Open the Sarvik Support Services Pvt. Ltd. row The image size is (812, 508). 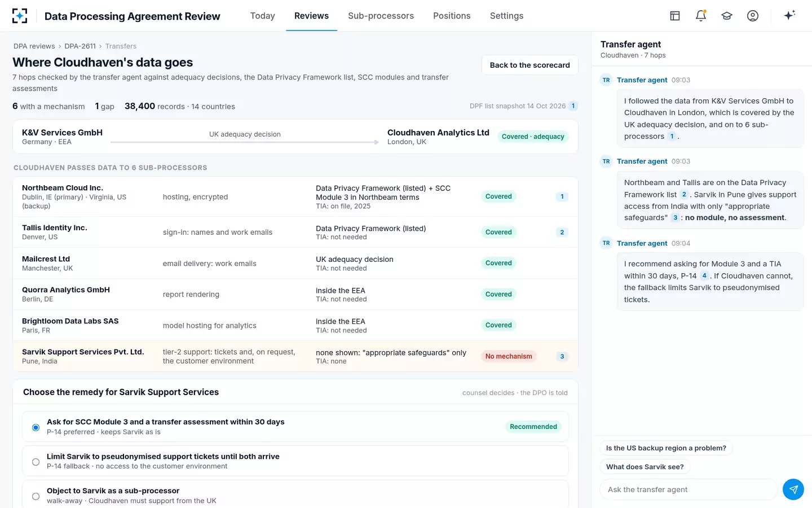click(295, 356)
